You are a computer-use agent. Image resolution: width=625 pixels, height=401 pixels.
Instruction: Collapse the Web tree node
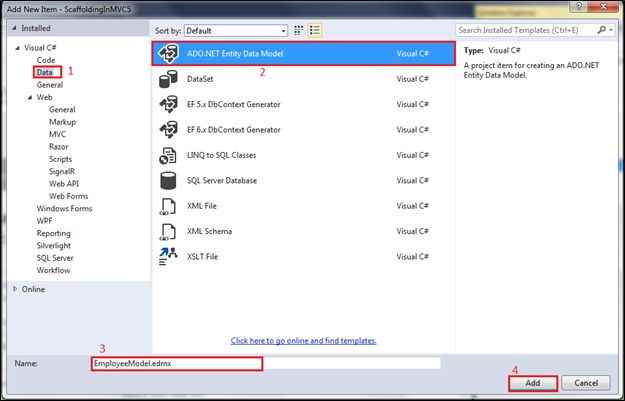pos(30,98)
